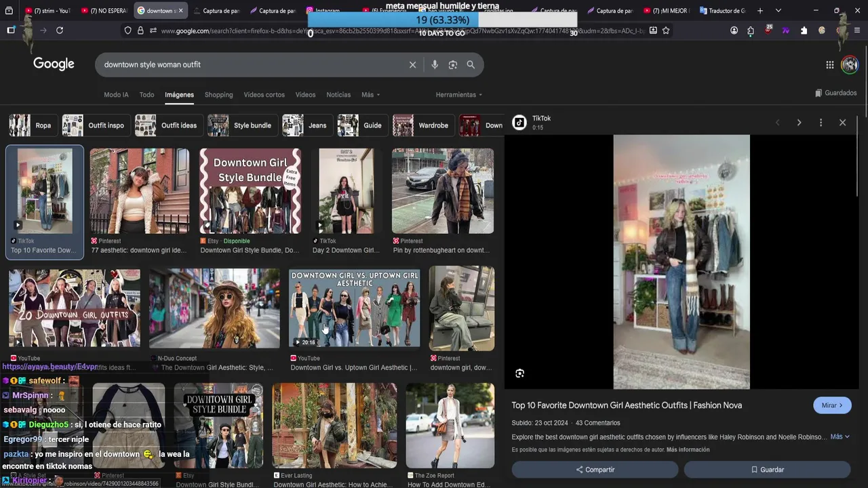Close the active downtown search browser tab

click(180, 11)
